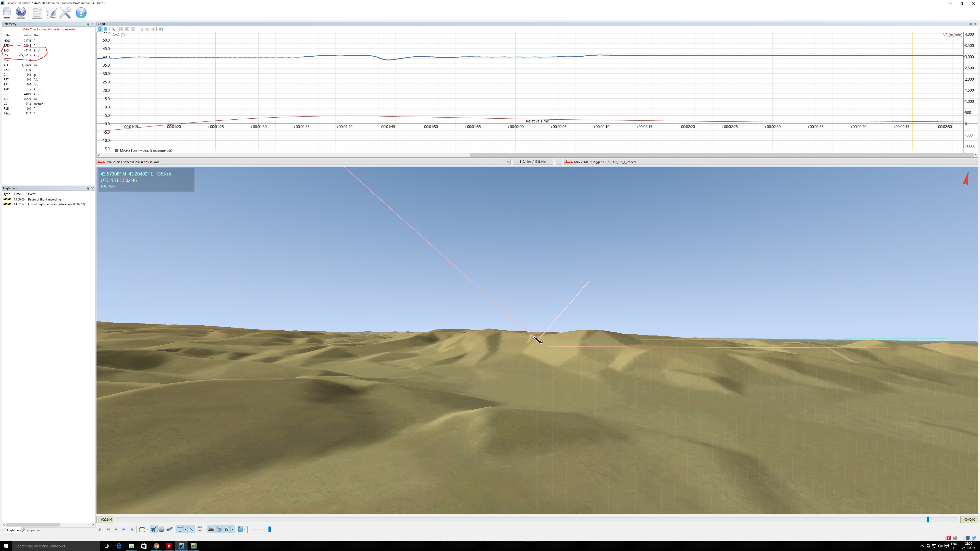Click the timeline position marker
980x551 pixels.
pos(928,519)
